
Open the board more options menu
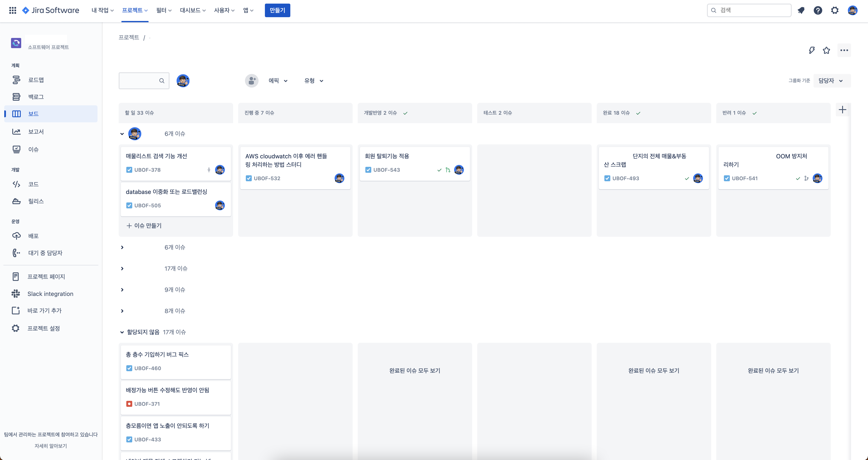(844, 50)
